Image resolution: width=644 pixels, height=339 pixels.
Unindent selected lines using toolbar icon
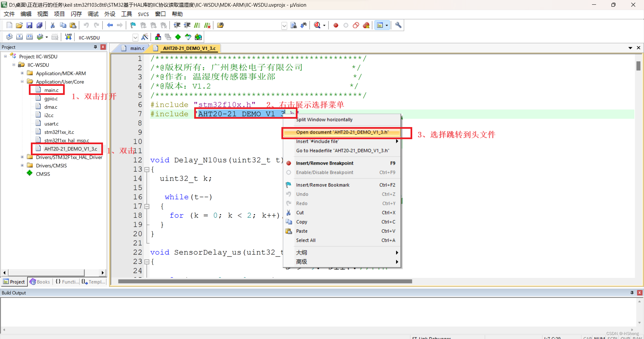pos(187,25)
